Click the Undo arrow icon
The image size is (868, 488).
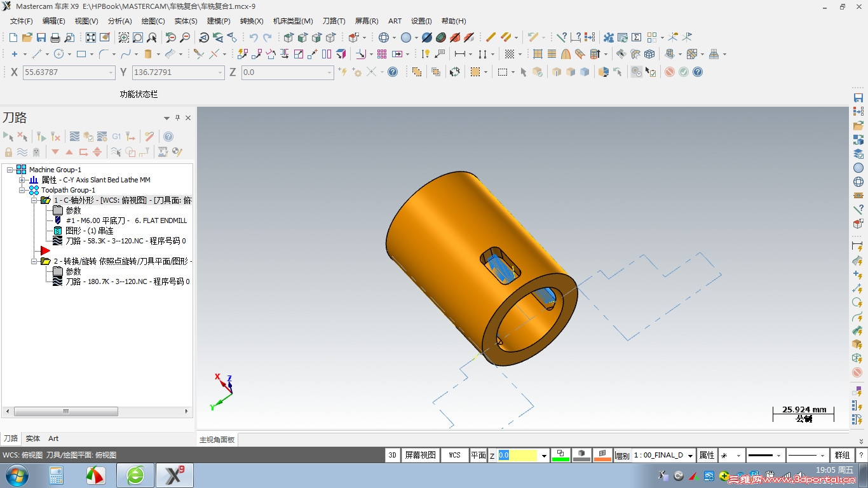click(x=254, y=37)
